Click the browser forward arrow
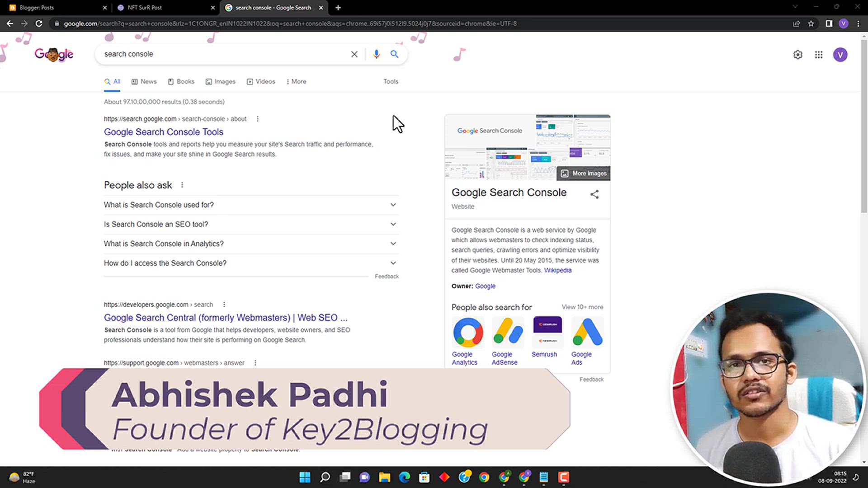The image size is (868, 488). point(24,23)
